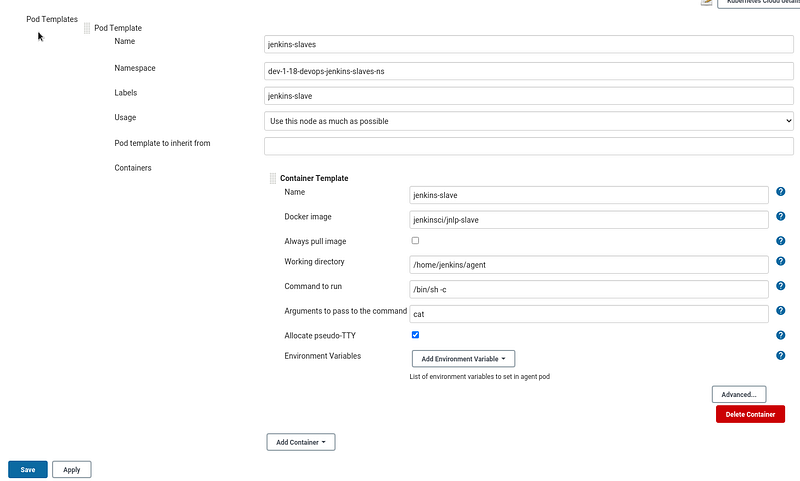The image size is (800, 481).
Task: Focus the Command to run field
Action: point(589,289)
